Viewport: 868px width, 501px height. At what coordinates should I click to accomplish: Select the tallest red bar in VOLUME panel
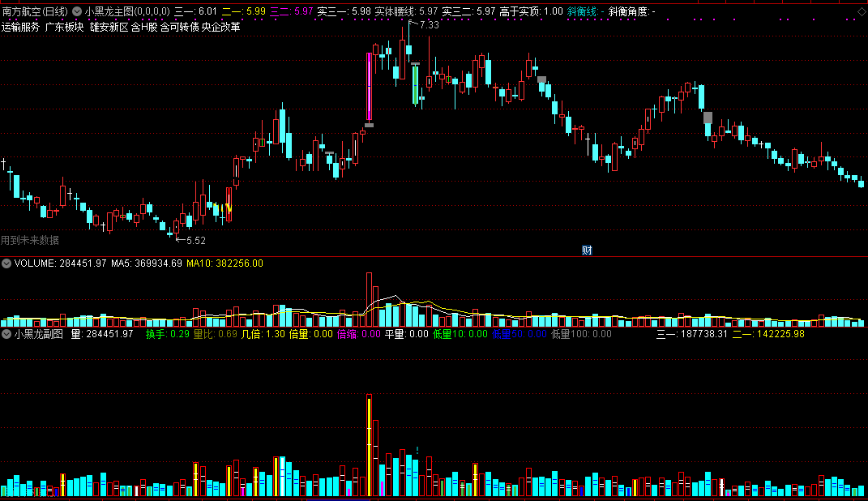pyautogui.click(x=370, y=299)
